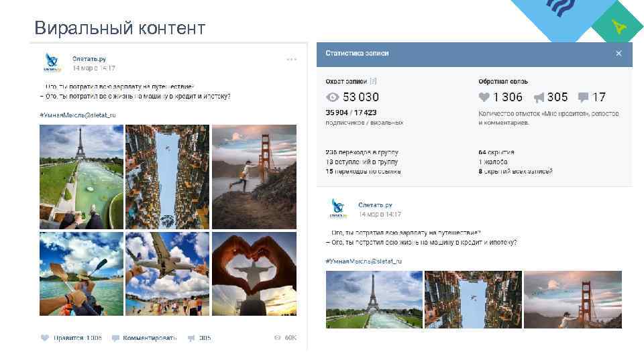Open the Слетать.ру group name link in left post
This screenshot has width=644, height=362.
pos(89,59)
